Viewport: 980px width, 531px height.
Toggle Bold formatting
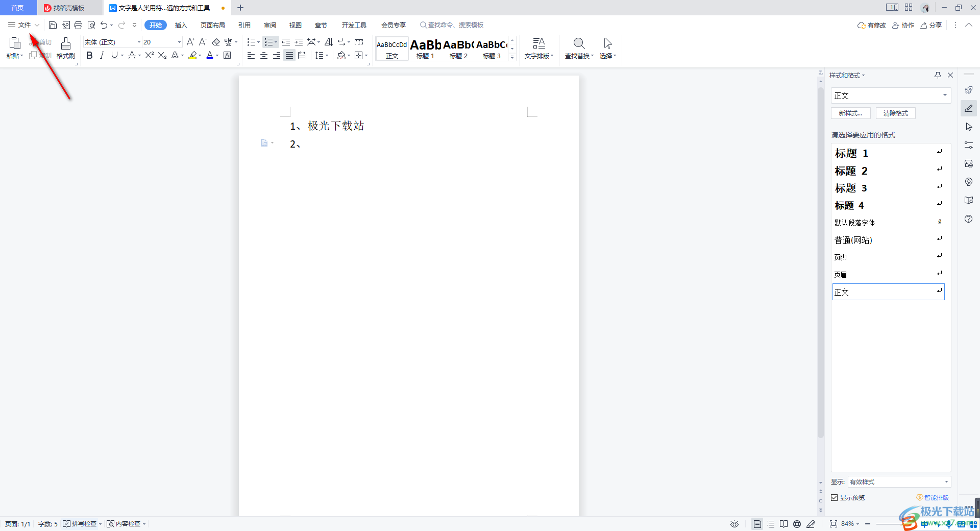pos(89,55)
